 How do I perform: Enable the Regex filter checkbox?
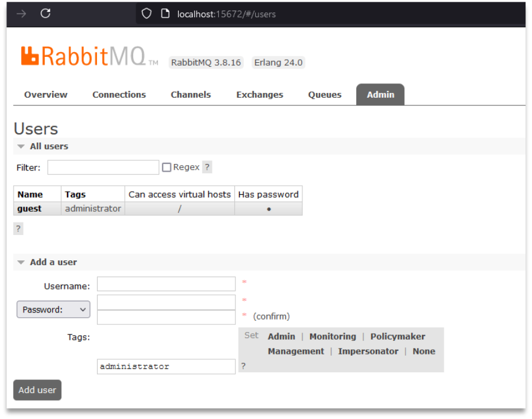tap(167, 167)
